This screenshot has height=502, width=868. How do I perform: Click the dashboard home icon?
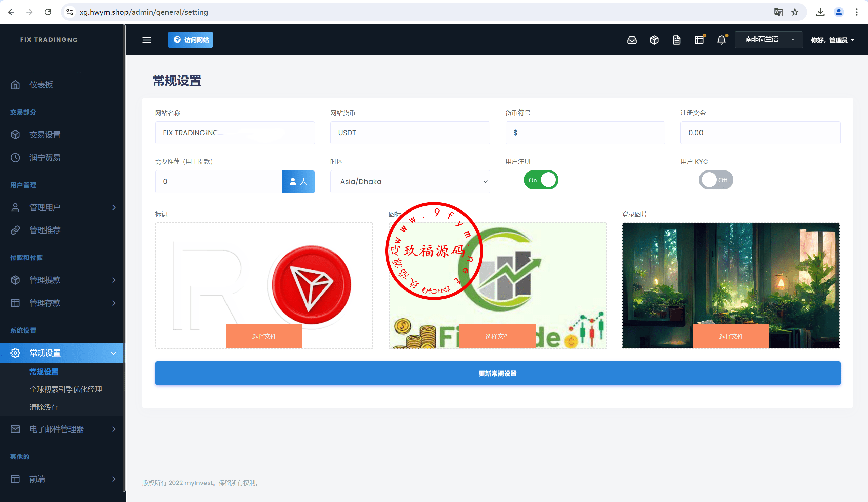(16, 84)
